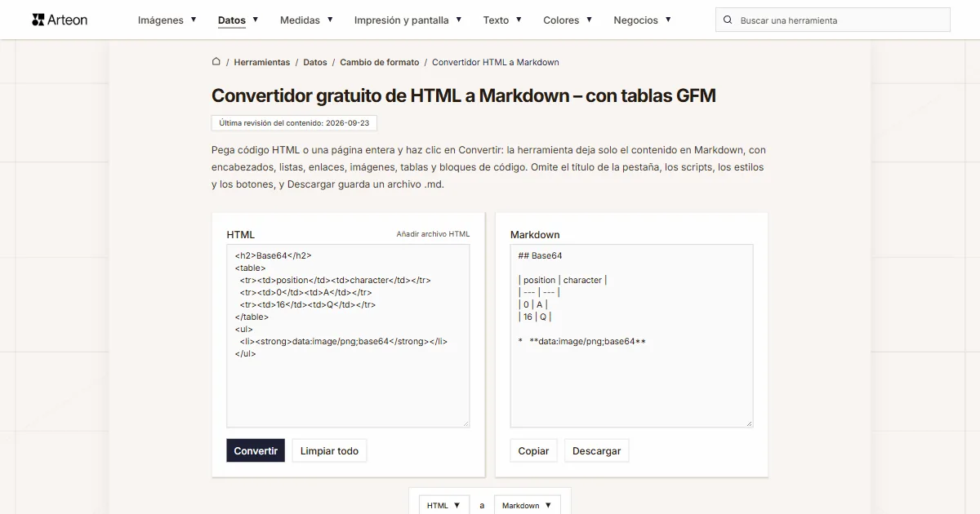
Task: Click the 'Última revisión del contenido' badge
Action: pyautogui.click(x=294, y=123)
